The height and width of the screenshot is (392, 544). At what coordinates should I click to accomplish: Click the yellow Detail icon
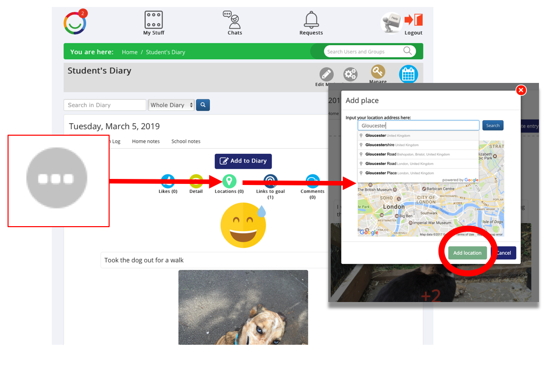pos(196,181)
